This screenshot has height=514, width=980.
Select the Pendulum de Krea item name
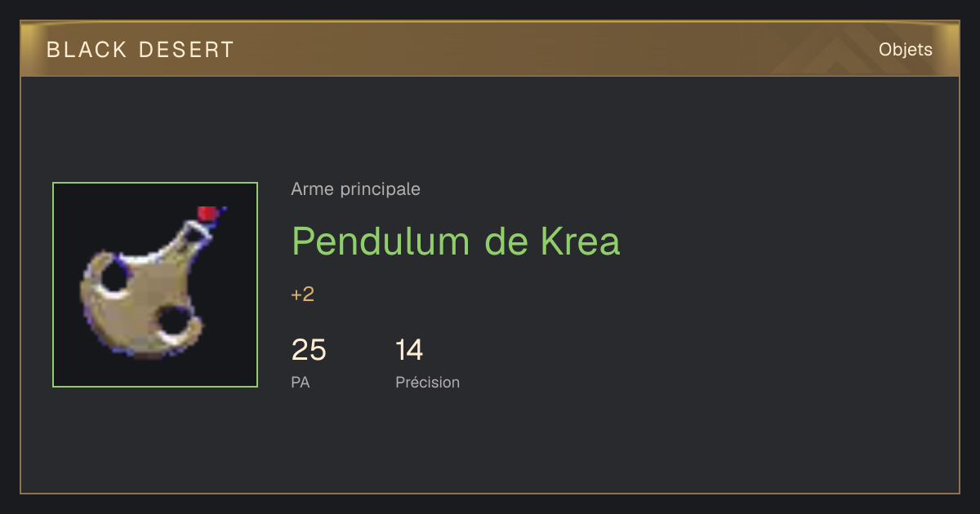click(x=456, y=241)
